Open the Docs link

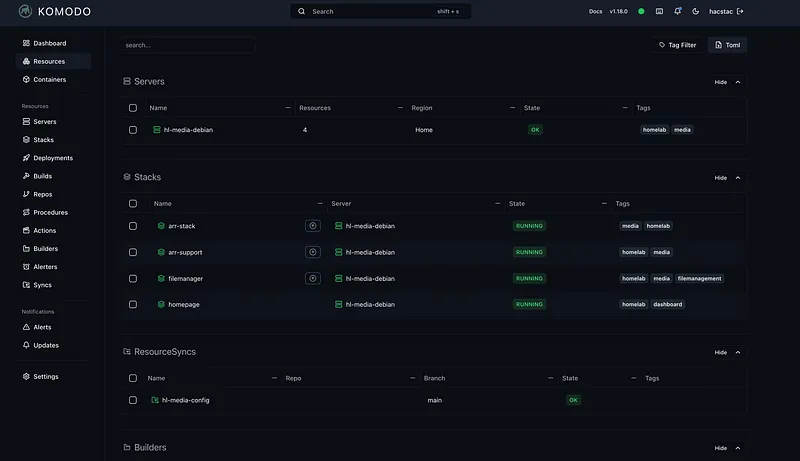(x=596, y=12)
